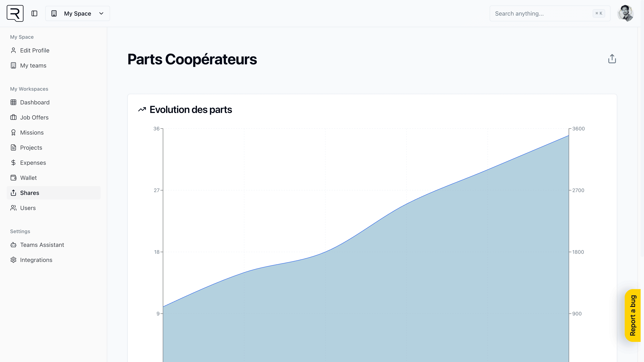Select the Dashboard workspace icon
This screenshot has height=362, width=644.
pos(13,102)
